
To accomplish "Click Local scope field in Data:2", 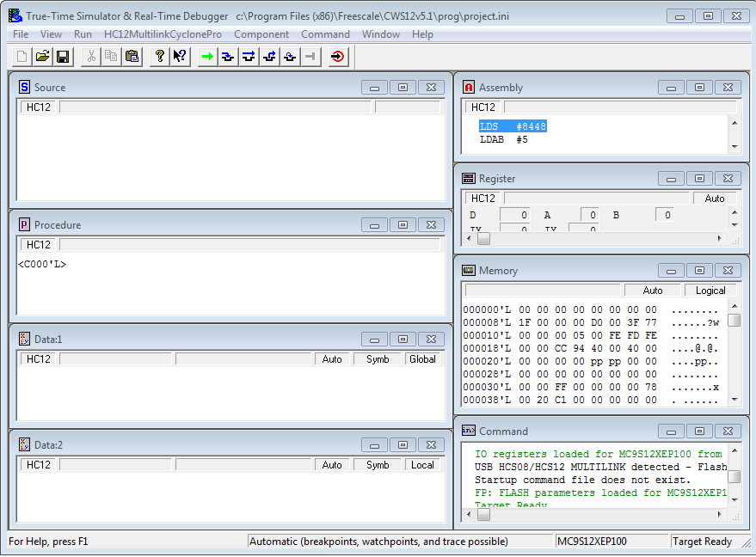I will 422,464.
